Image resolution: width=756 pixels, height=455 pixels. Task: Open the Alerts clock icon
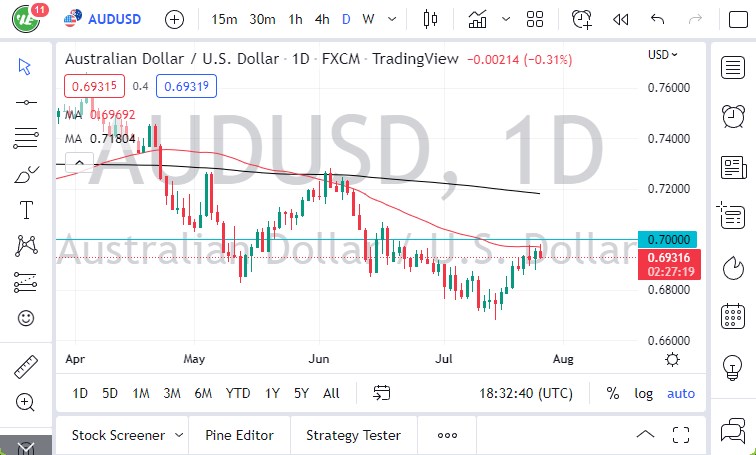581,19
